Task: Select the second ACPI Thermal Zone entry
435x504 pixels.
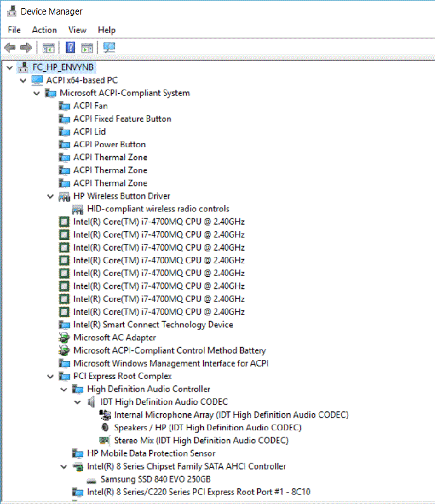Action: 110,170
